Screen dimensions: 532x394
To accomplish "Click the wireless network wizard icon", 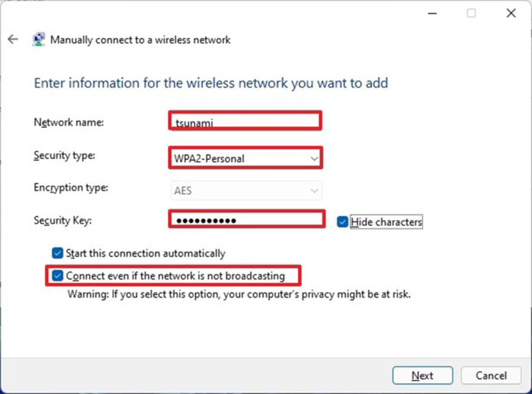I will [x=39, y=39].
